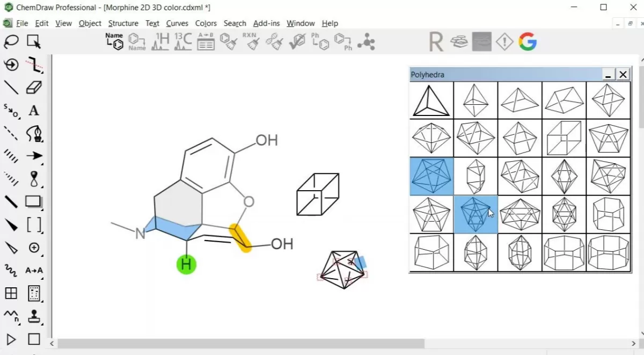Click the Reaxys R search icon
The height and width of the screenshot is (355, 644).
(x=436, y=41)
